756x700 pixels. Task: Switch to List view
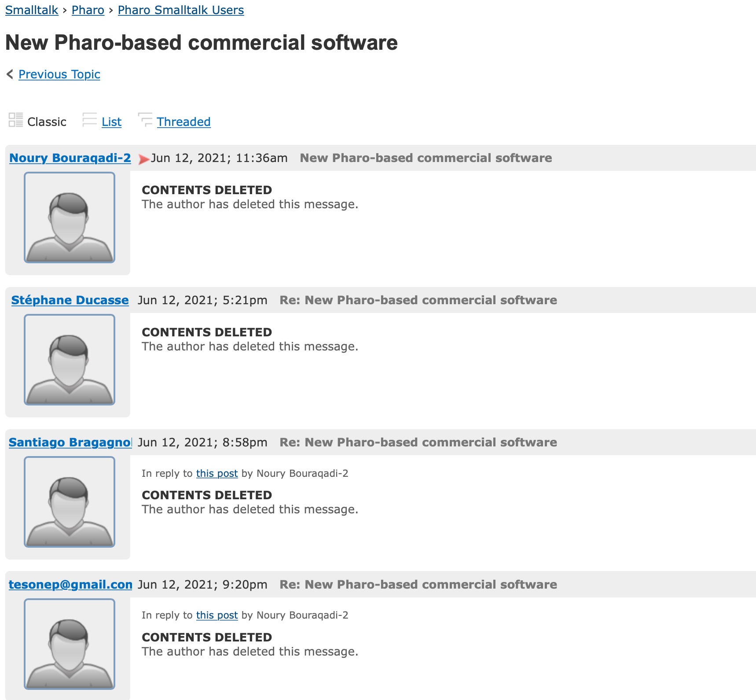click(111, 122)
